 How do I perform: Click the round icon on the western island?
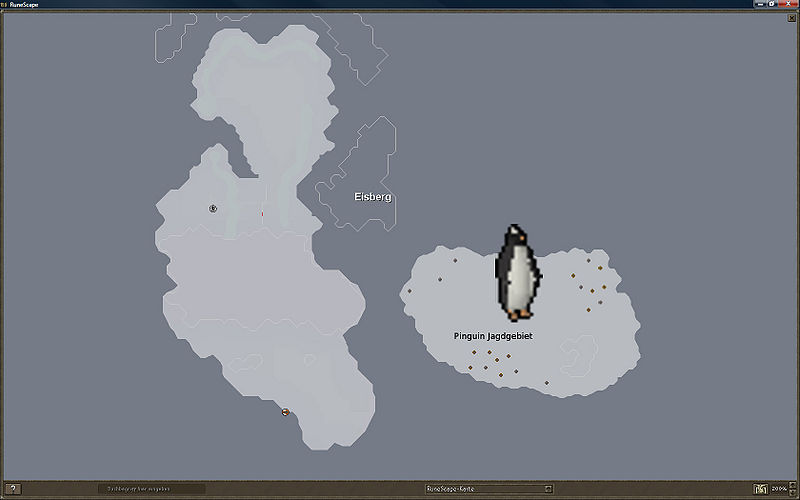pos(213,208)
